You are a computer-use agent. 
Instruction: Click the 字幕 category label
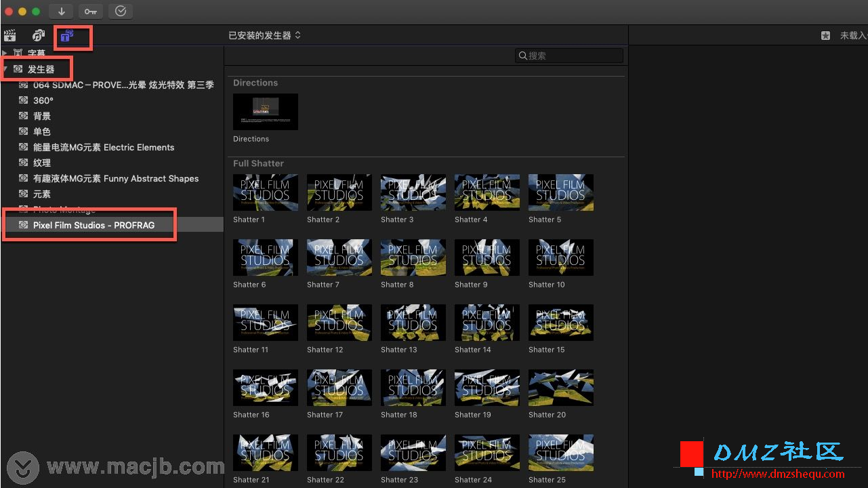37,53
